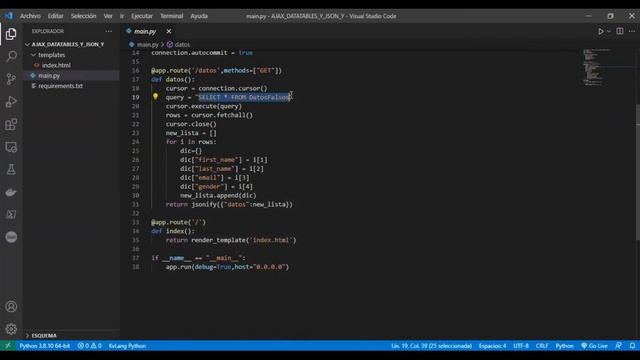The image size is (640, 360).
Task: Open the Manage gear icon
Action: pyautogui.click(x=11, y=329)
